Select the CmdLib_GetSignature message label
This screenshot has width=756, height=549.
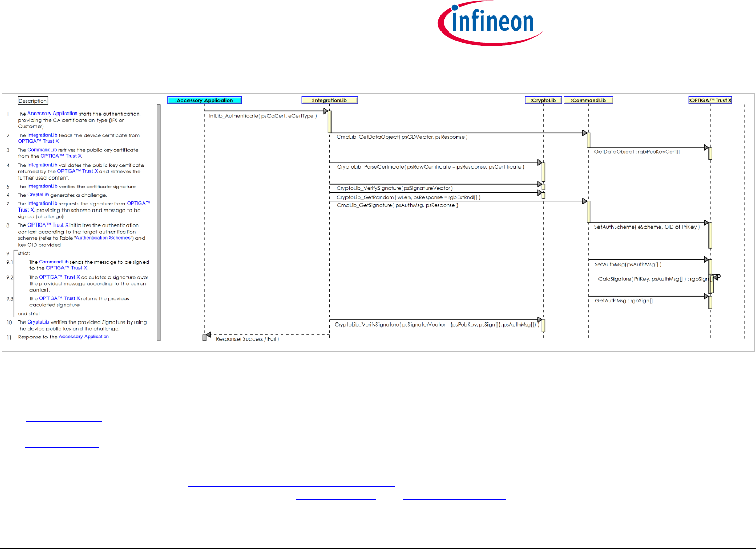(x=398, y=205)
